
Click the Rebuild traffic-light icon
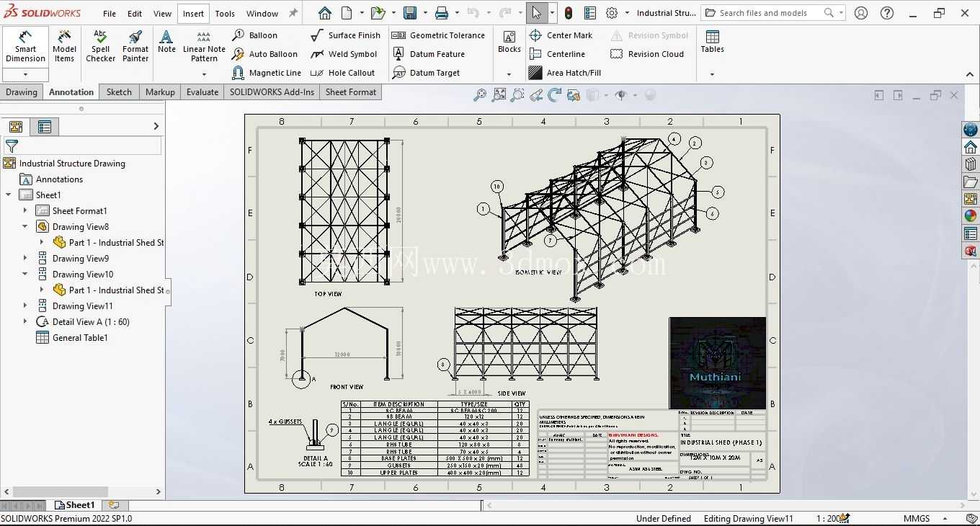(569, 13)
